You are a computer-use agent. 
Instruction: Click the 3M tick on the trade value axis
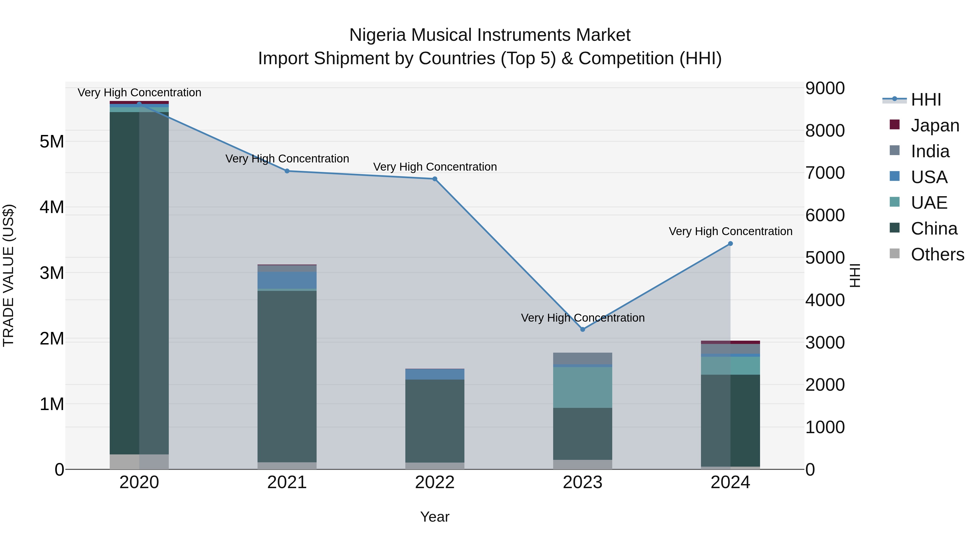point(52,273)
